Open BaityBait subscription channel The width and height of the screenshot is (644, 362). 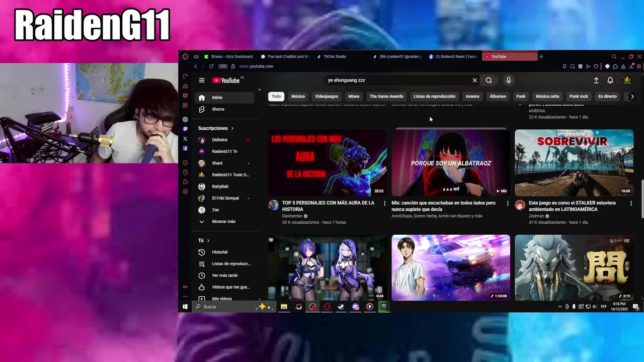tap(224, 187)
